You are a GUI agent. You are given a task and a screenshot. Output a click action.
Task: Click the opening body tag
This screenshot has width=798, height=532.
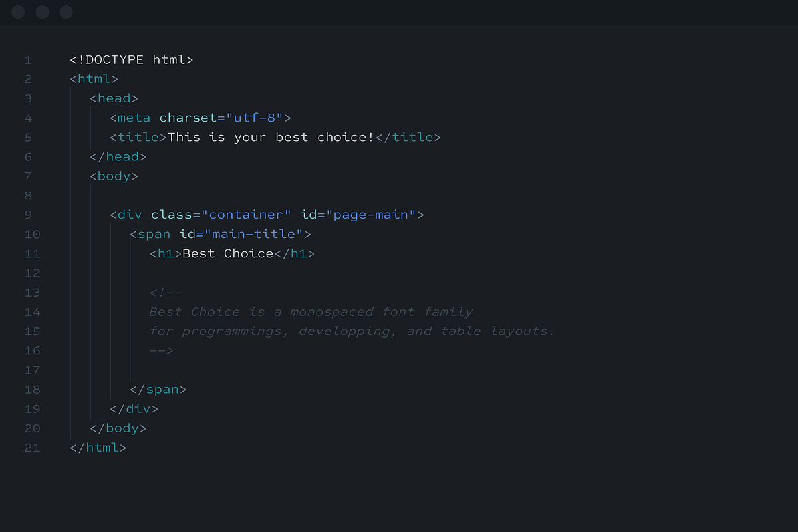click(114, 176)
